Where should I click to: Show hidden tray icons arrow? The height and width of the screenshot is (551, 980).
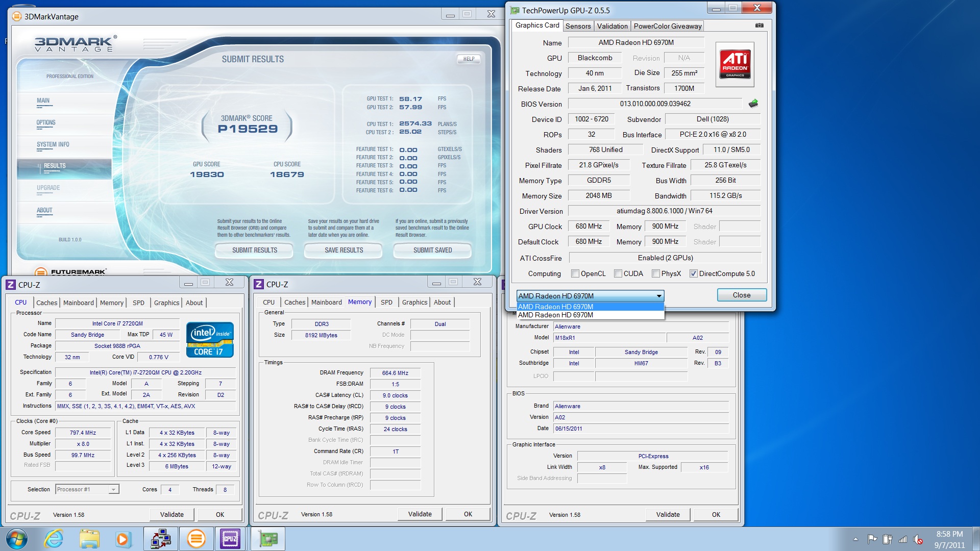pyautogui.click(x=855, y=539)
